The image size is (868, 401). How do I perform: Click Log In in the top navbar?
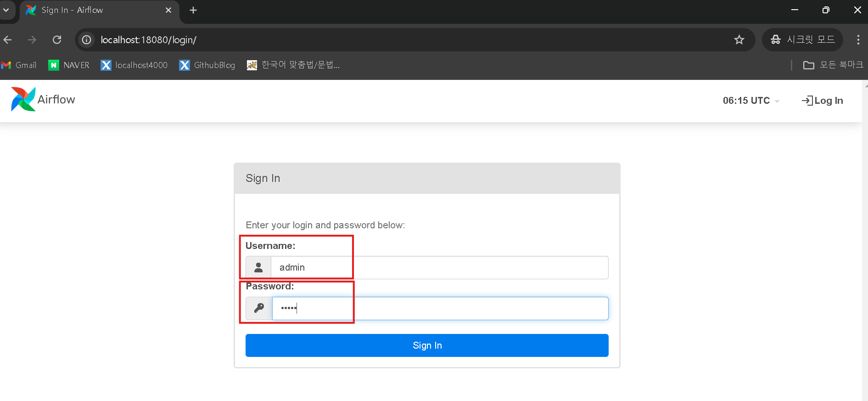click(x=822, y=101)
